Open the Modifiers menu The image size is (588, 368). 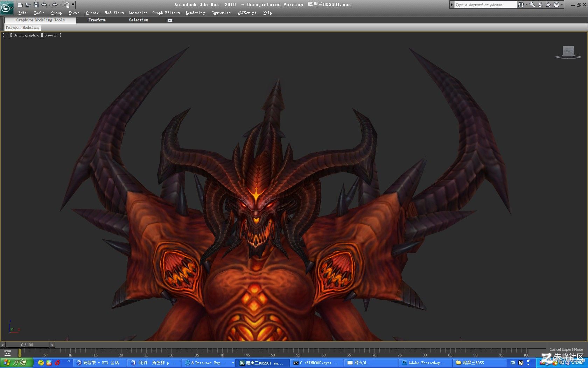[114, 13]
